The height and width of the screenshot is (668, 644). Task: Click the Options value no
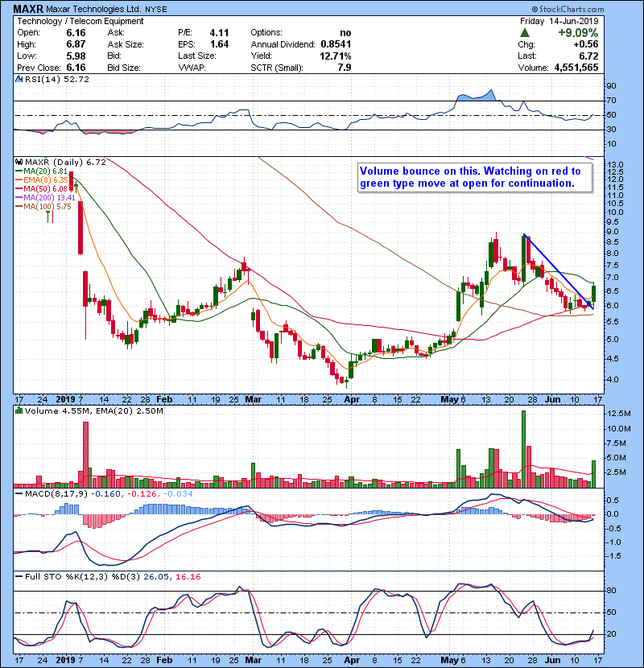(x=345, y=33)
